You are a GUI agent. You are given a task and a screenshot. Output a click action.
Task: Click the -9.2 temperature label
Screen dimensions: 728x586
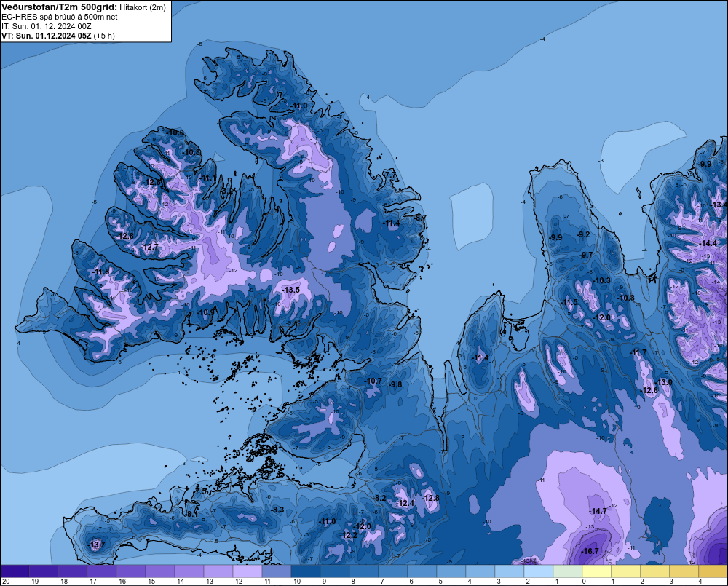(x=583, y=234)
